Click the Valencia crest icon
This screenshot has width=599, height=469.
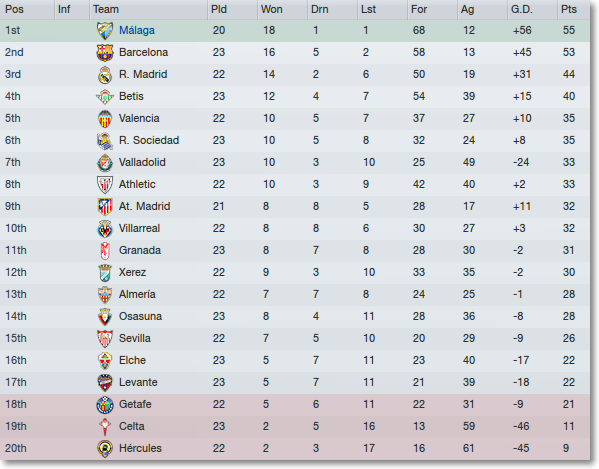tap(105, 119)
